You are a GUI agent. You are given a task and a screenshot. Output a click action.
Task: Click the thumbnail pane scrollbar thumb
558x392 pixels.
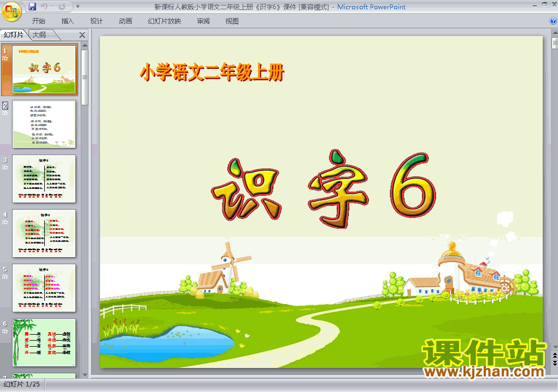(x=85, y=77)
